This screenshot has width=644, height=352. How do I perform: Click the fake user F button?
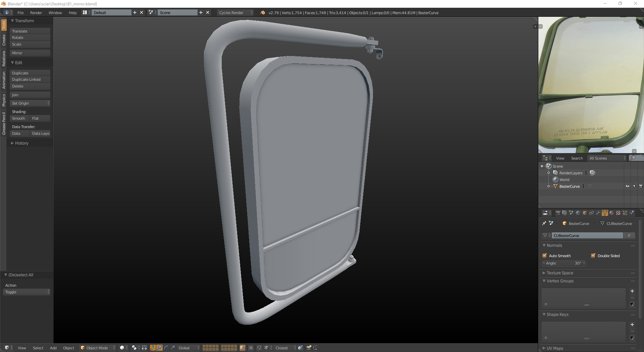(629, 235)
